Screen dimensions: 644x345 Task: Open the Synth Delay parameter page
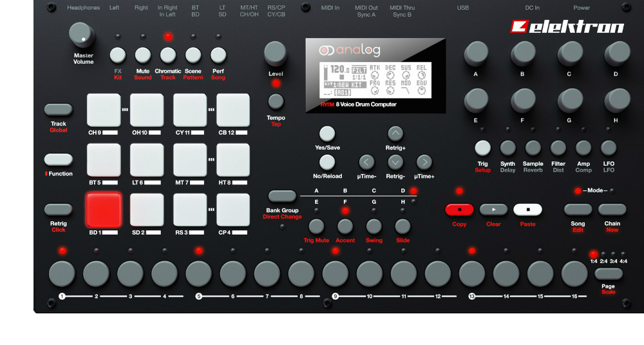point(507,148)
